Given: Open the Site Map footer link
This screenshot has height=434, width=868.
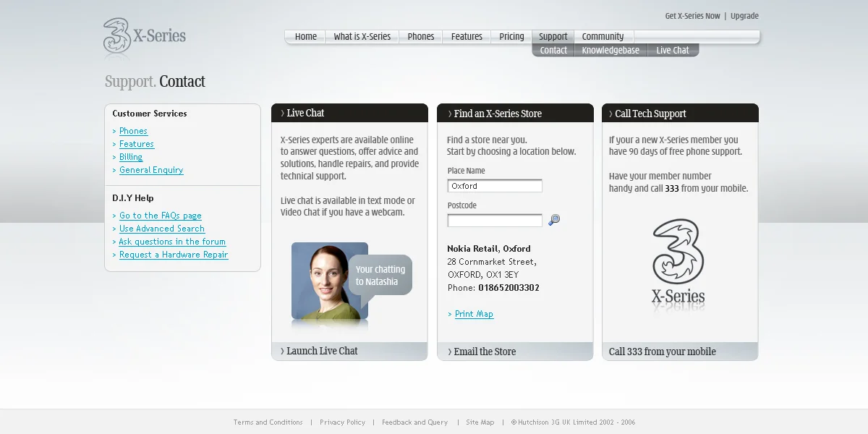Looking at the screenshot, I should click(x=480, y=422).
